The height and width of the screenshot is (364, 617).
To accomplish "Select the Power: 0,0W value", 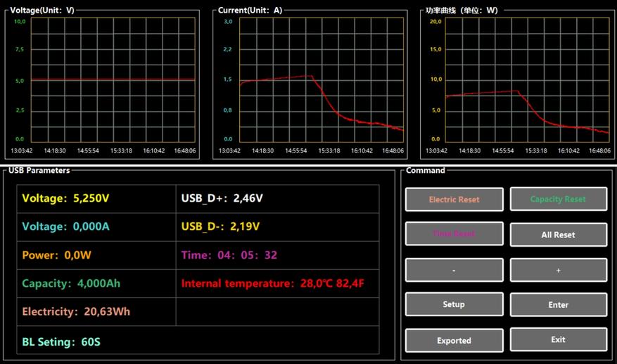I will coord(56,255).
